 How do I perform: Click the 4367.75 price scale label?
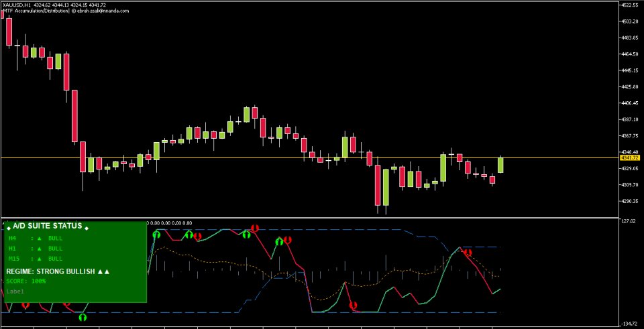631,136
